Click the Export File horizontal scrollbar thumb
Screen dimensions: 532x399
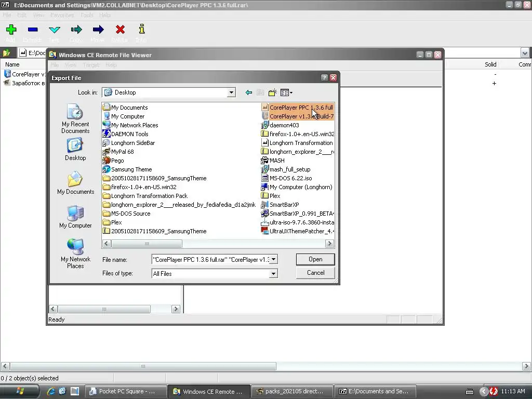(147, 244)
